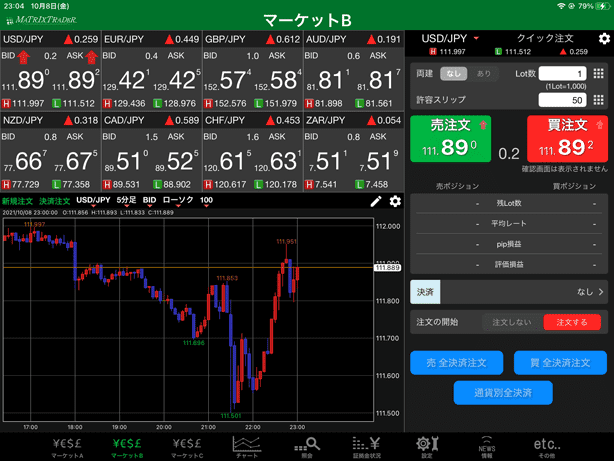Tap the MatrixTrader logo
This screenshot has height=461, width=614.
42,20
